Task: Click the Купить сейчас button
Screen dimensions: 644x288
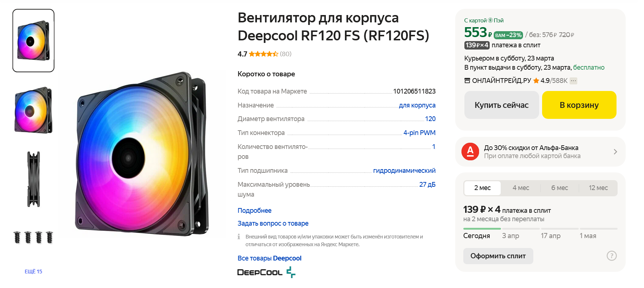Action: click(501, 105)
